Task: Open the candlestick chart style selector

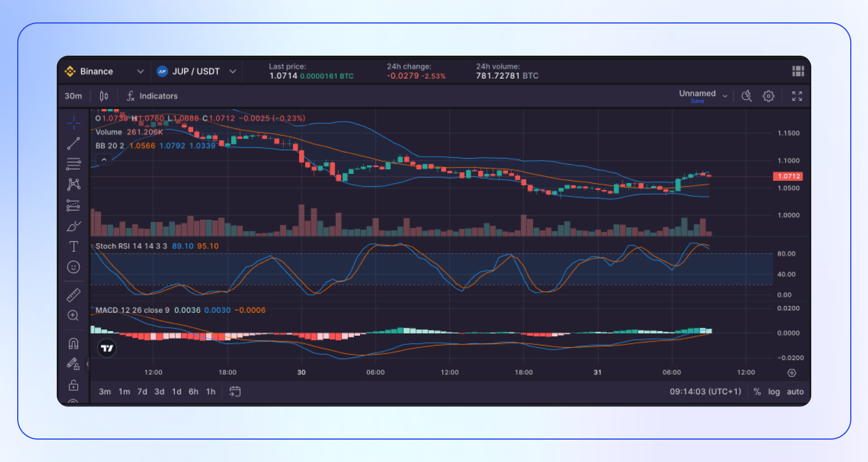Action: tap(104, 96)
